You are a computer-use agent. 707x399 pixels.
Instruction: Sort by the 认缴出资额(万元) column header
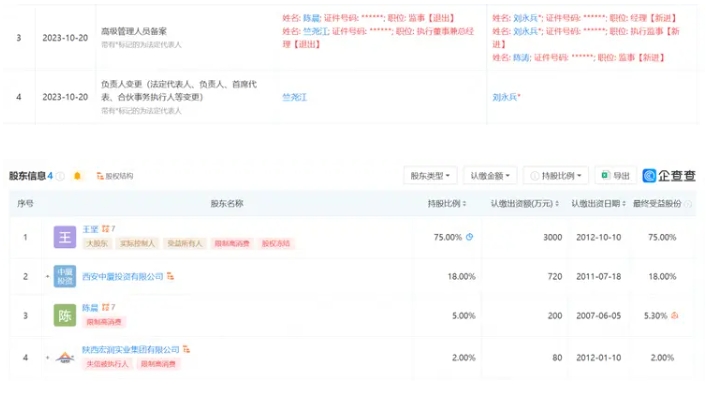click(x=525, y=204)
